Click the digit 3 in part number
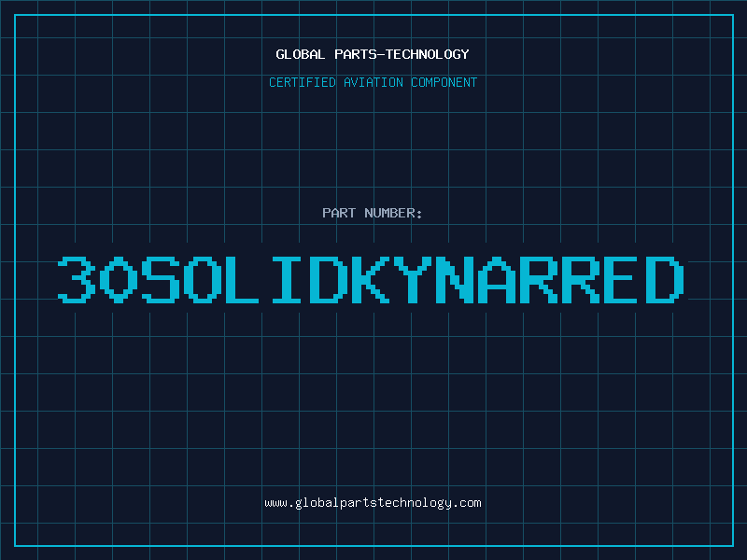 click(77, 279)
